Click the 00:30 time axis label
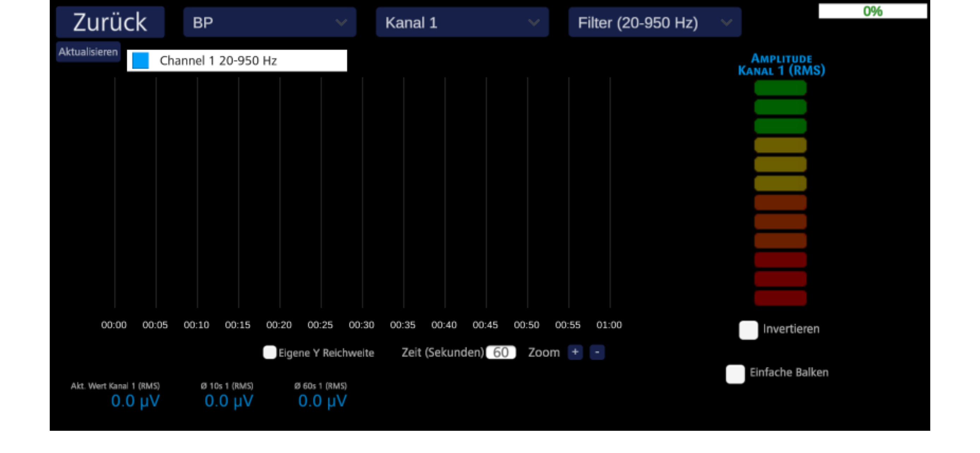980x453 pixels. [x=361, y=325]
